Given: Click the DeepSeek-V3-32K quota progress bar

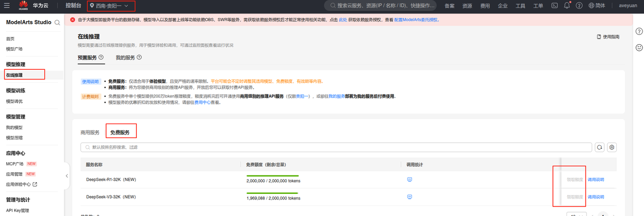Looking at the screenshot, I should click(272, 193).
